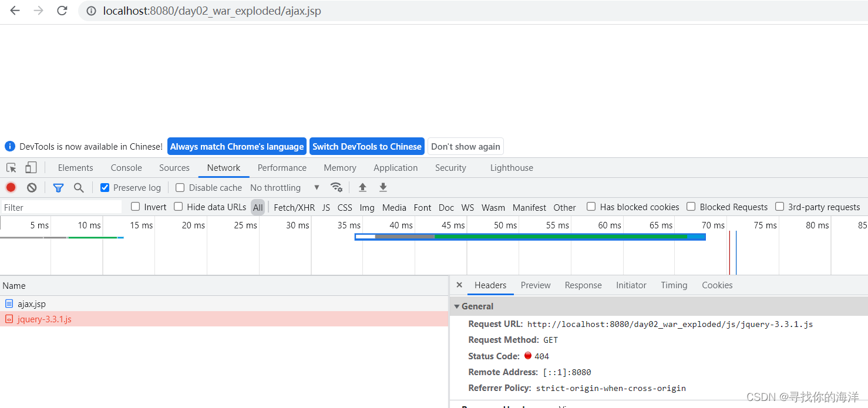Screen dimensions: 868x408
Task: Uncheck Preserve log checkbox
Action: pos(105,188)
